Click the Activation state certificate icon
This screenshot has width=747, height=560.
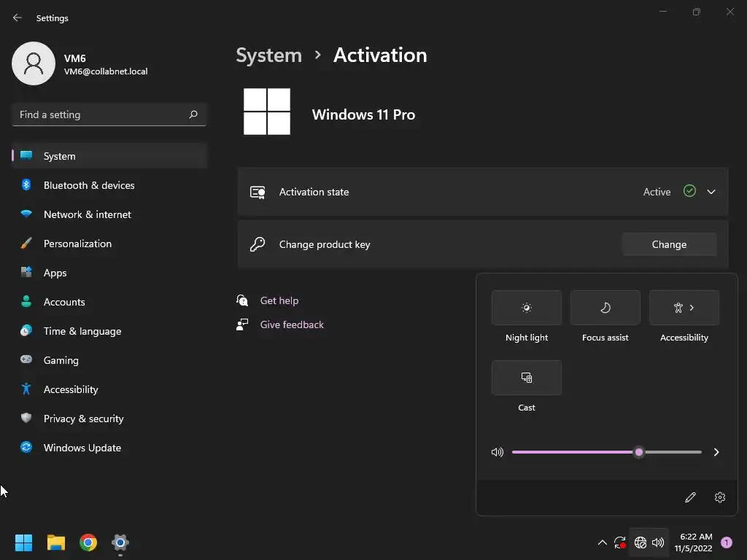[258, 192]
